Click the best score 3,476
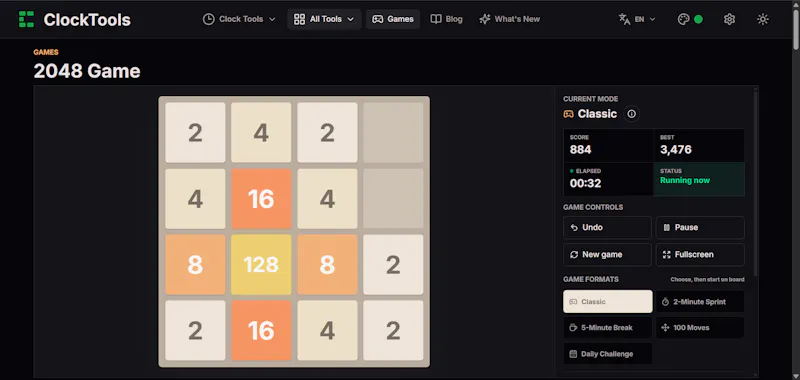 pos(676,149)
